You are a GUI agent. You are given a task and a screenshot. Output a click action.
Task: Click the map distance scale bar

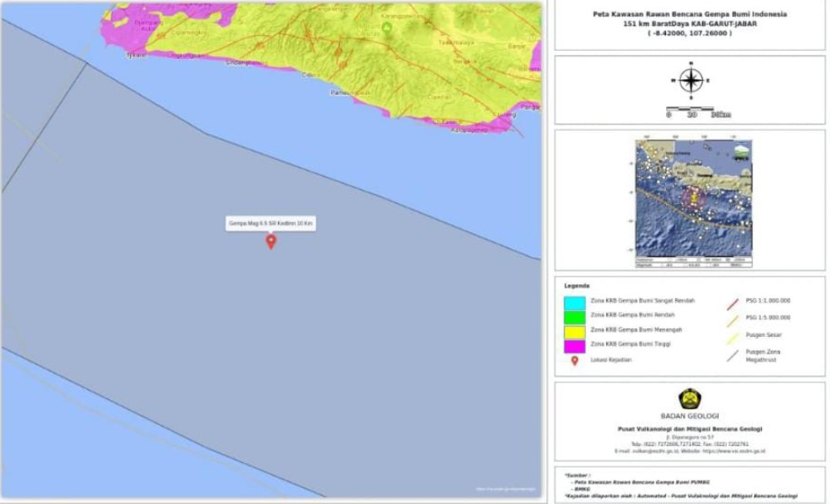[x=698, y=111]
